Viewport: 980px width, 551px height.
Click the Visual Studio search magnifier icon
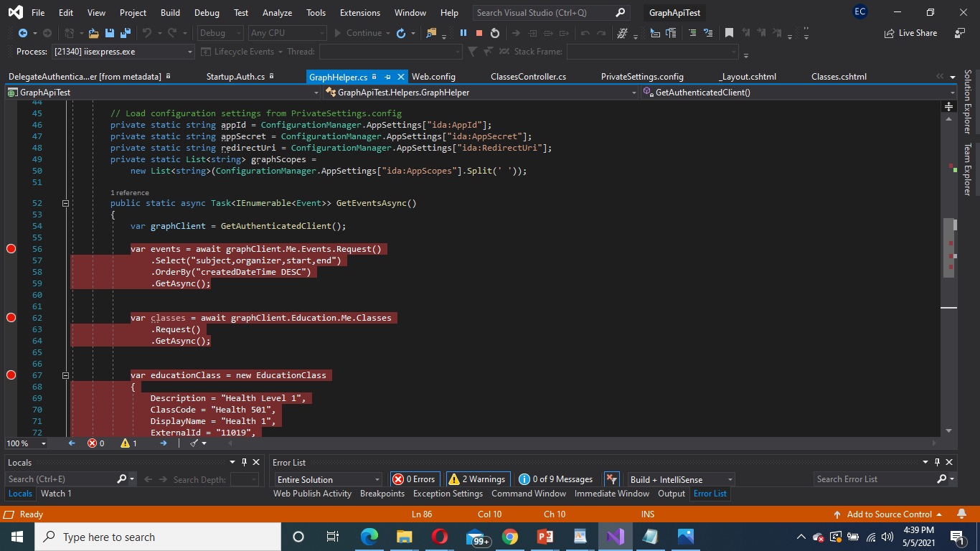(621, 13)
